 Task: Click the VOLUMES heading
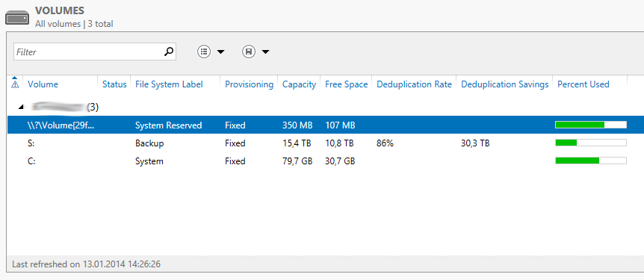pyautogui.click(x=59, y=10)
